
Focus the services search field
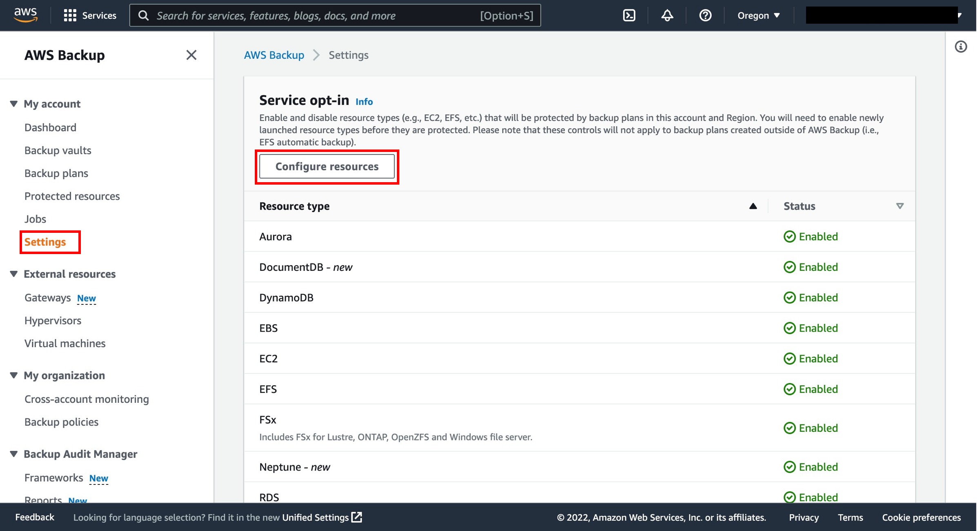335,16
